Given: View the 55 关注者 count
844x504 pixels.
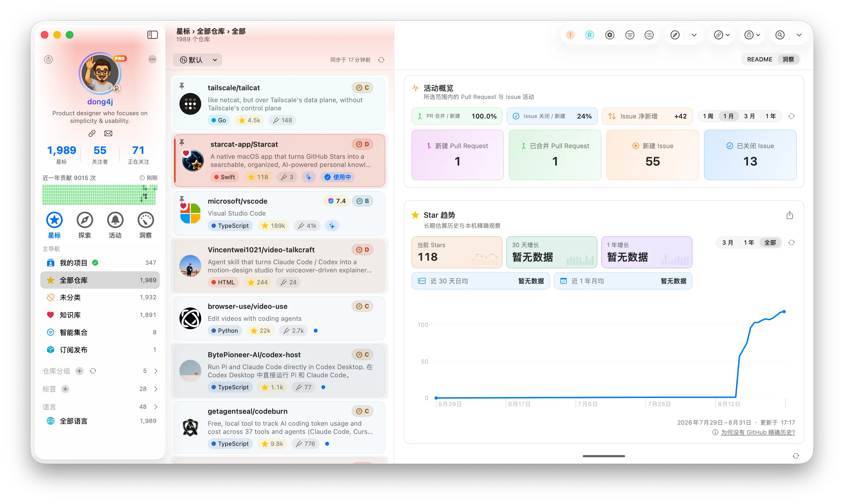Looking at the screenshot, I should pos(100,154).
